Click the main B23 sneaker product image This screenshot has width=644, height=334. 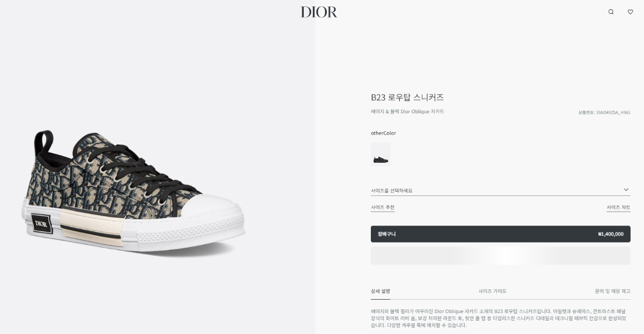click(x=134, y=192)
